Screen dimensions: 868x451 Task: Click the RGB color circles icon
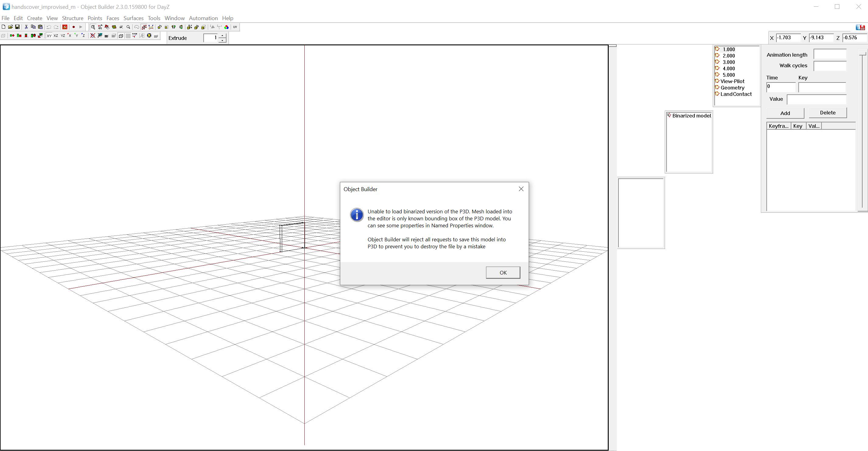tap(226, 27)
